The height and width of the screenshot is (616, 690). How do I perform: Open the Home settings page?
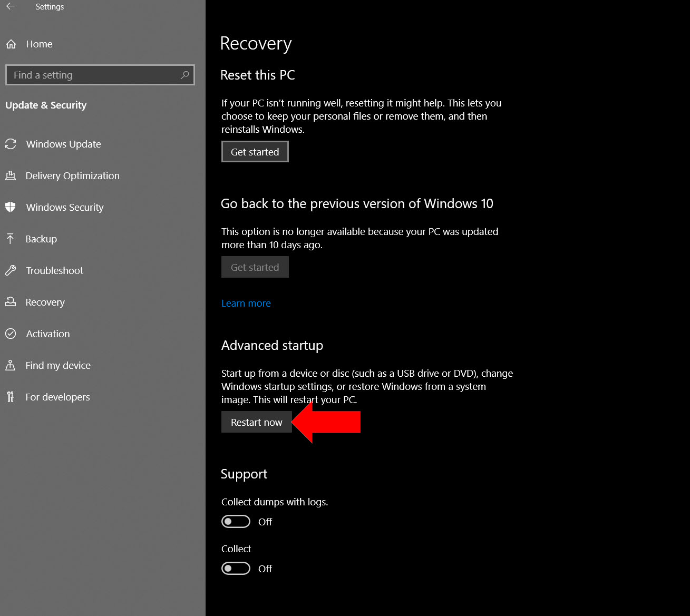(39, 44)
